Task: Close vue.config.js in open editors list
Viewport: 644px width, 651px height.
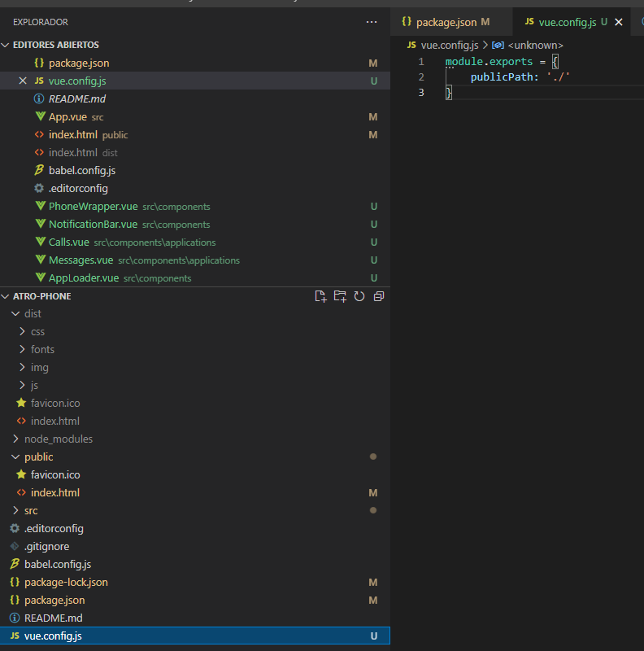Action: (23, 81)
